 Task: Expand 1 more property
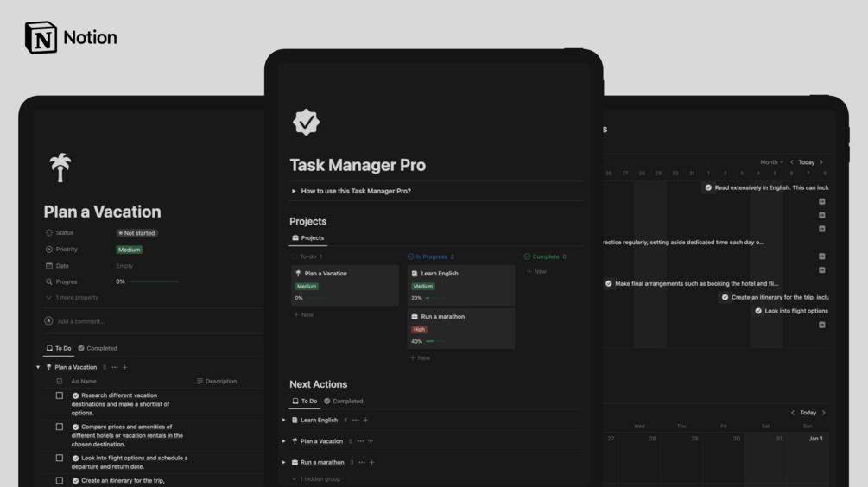pyautogui.click(x=72, y=298)
